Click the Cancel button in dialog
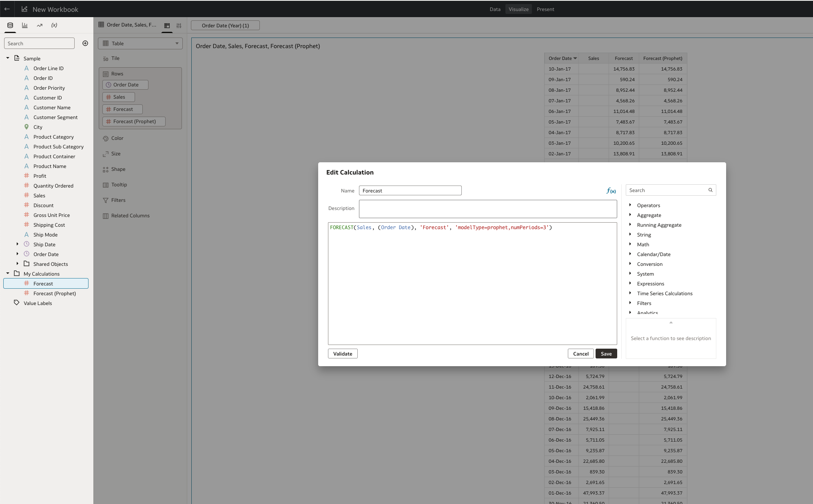 580,354
